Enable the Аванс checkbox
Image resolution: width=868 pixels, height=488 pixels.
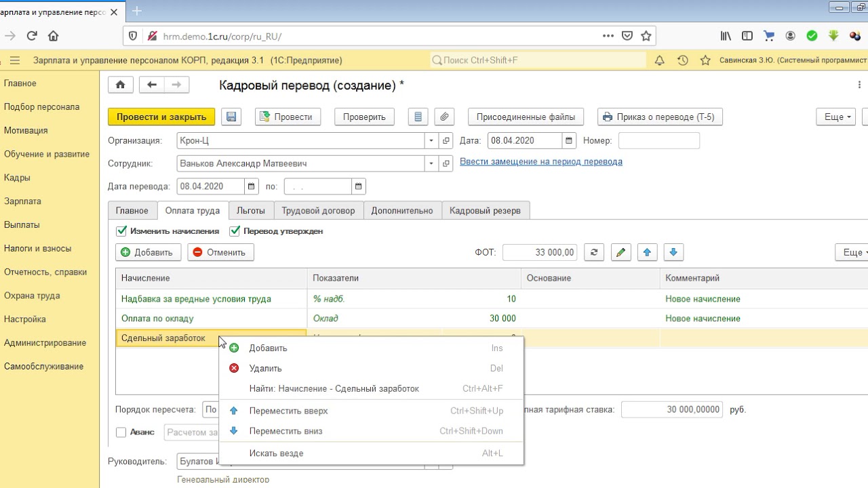[121, 432]
